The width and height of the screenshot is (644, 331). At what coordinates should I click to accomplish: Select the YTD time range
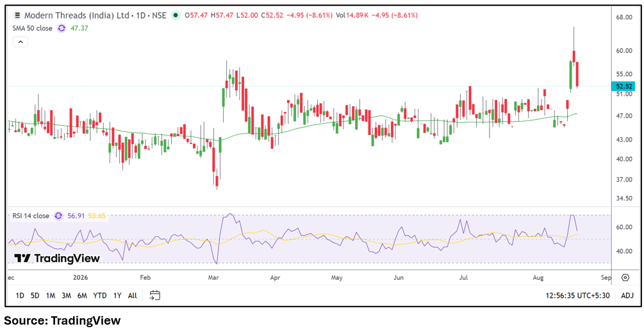(x=100, y=295)
